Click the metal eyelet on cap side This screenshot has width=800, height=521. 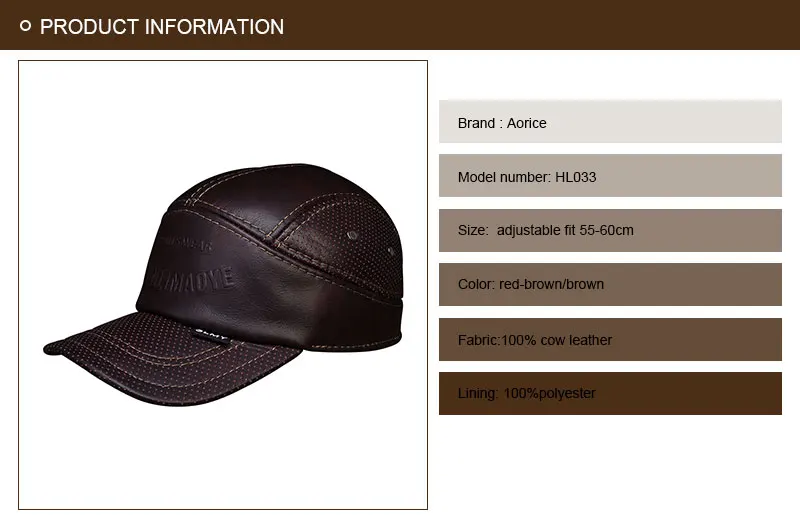tap(352, 235)
